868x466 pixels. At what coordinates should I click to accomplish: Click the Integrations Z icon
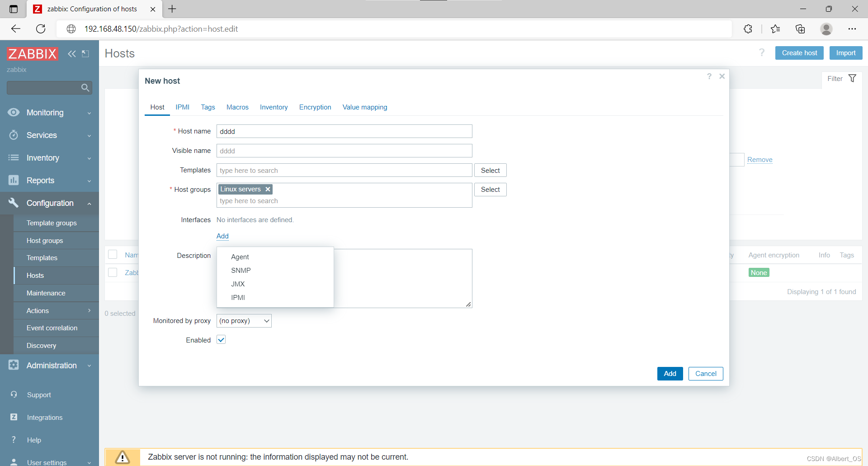click(x=14, y=417)
